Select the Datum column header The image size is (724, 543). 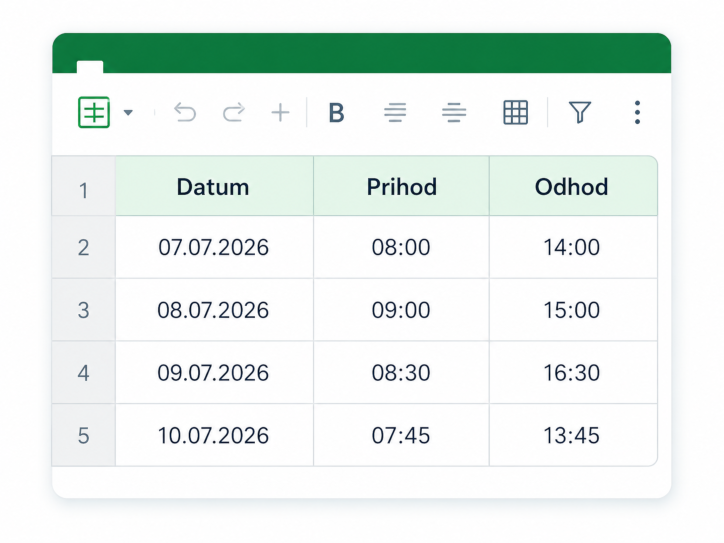(214, 186)
